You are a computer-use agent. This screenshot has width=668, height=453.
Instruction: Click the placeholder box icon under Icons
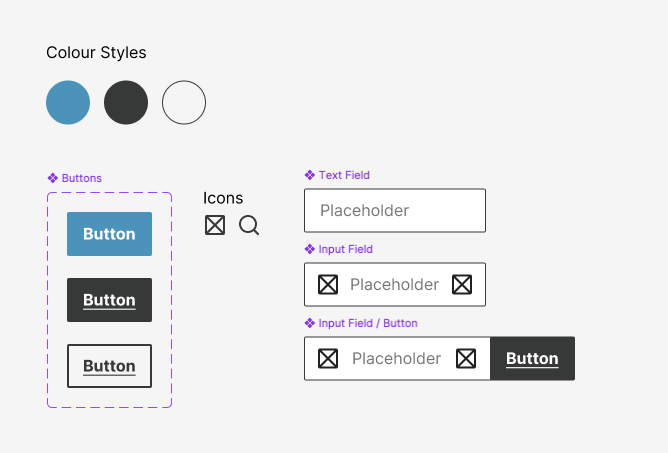click(x=215, y=225)
